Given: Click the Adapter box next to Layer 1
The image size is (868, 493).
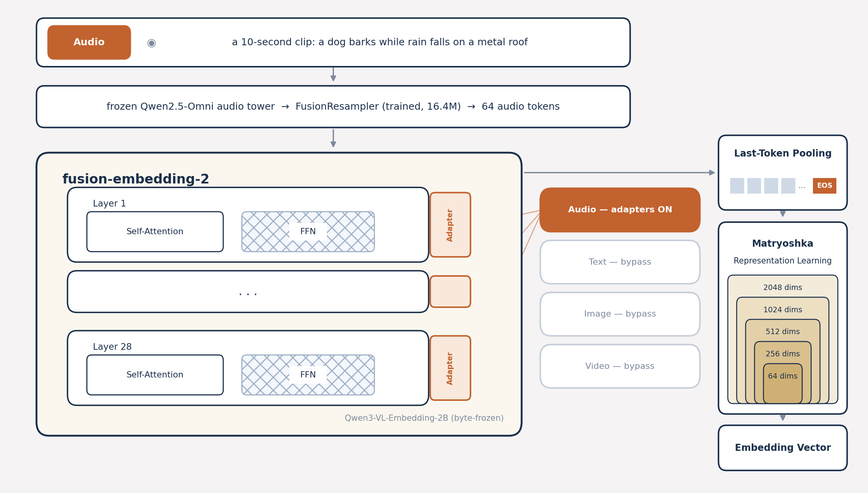Looking at the screenshot, I should pyautogui.click(x=450, y=224).
